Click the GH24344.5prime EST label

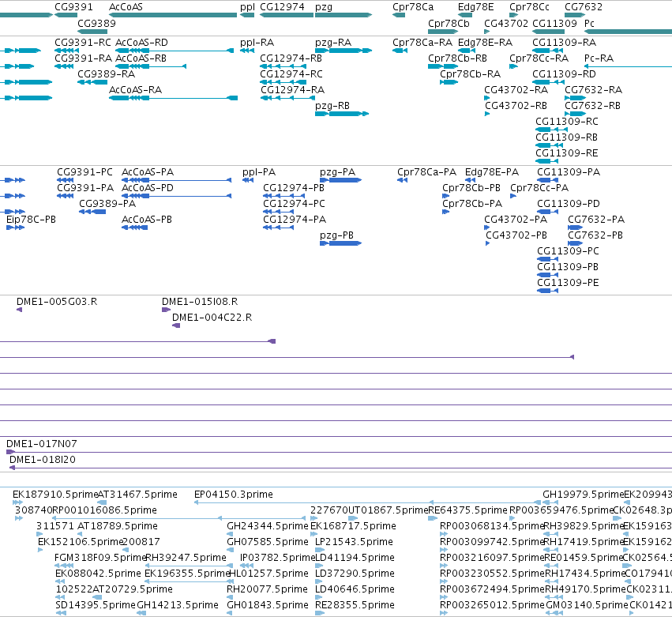pyautogui.click(x=268, y=526)
